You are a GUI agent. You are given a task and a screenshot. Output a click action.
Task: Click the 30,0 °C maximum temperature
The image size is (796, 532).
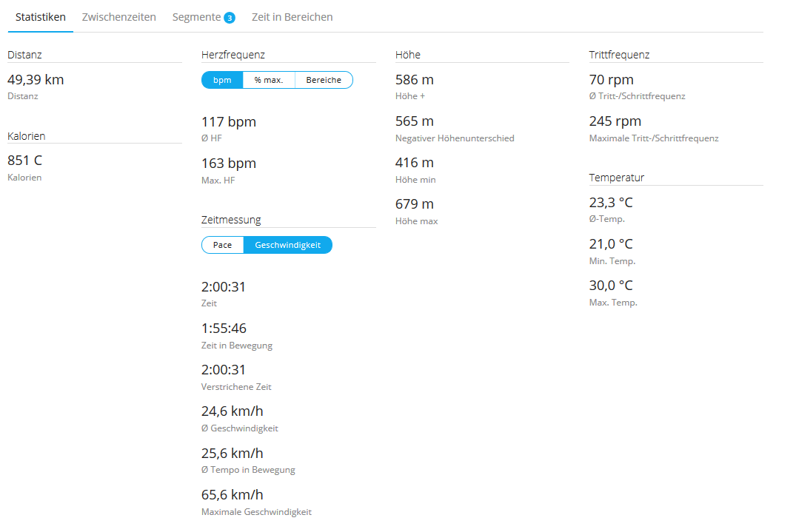coord(611,286)
